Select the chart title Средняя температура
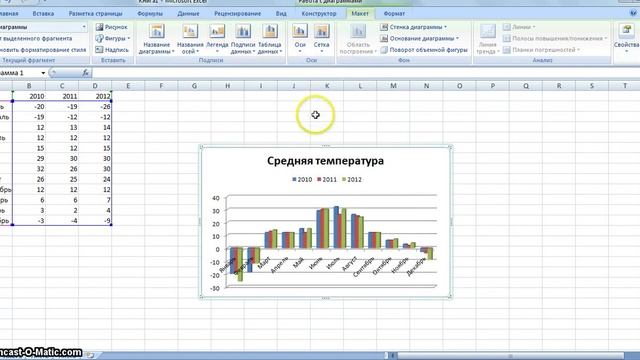640x360 pixels. 325,160
